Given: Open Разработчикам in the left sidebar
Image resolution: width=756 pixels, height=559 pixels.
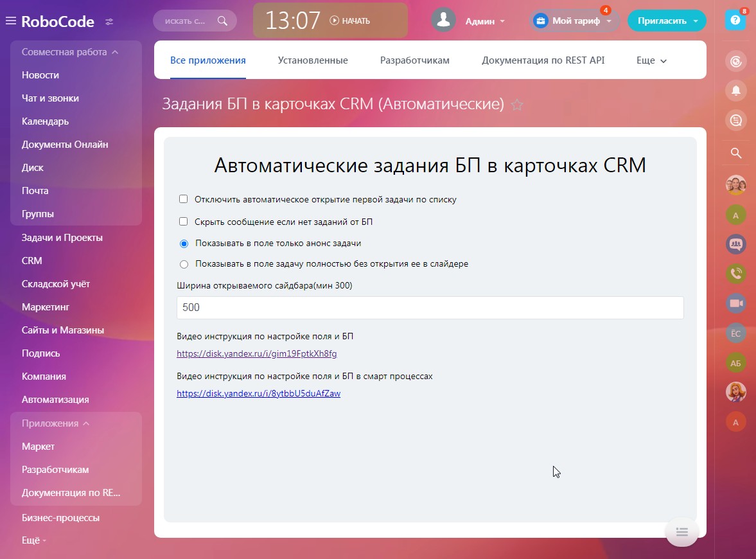Looking at the screenshot, I should [55, 470].
